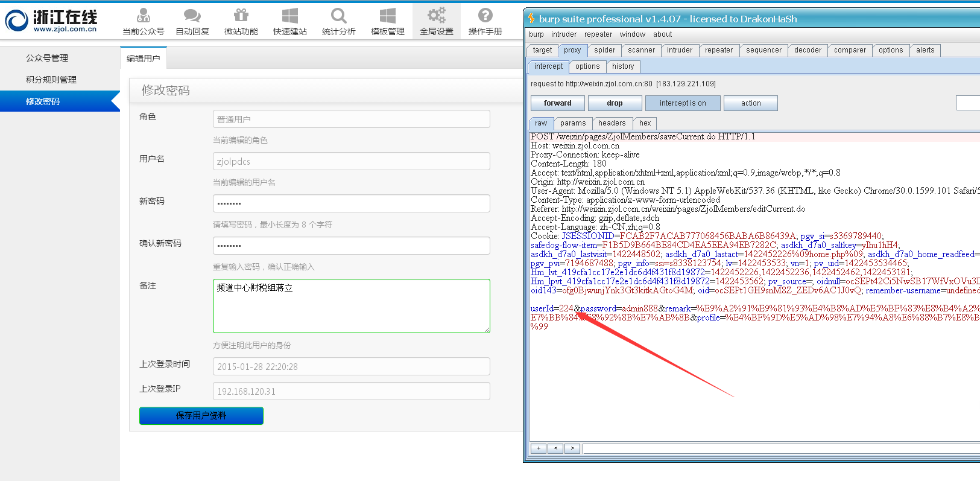Open the repeater menu in menu bar
Image resolution: width=980 pixels, height=481 pixels.
598,34
